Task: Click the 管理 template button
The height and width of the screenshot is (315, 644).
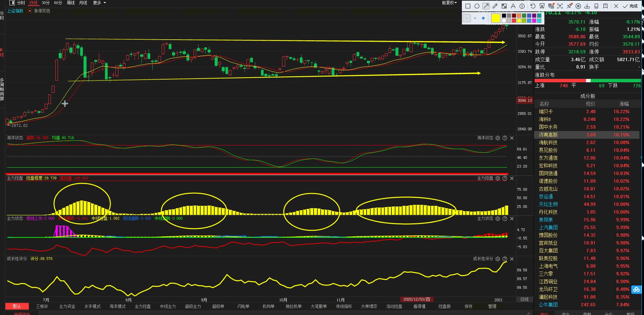Action: tap(492, 306)
